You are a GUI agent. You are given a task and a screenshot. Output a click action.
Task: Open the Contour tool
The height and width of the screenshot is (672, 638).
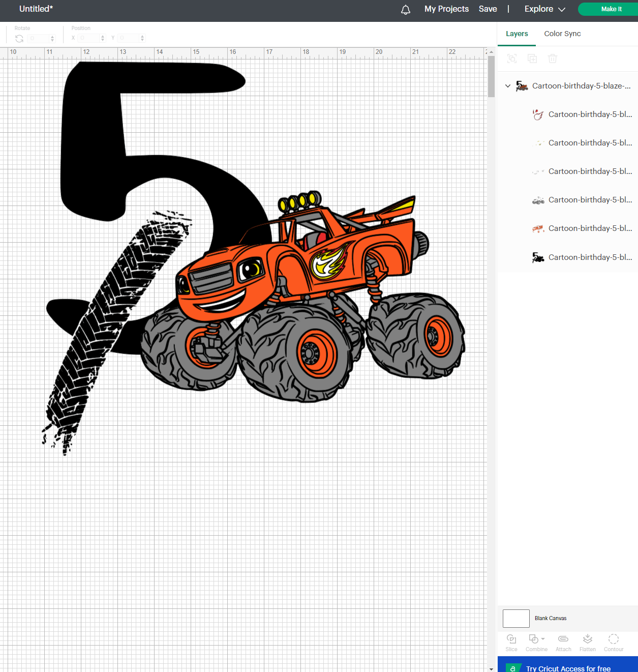[x=613, y=641]
